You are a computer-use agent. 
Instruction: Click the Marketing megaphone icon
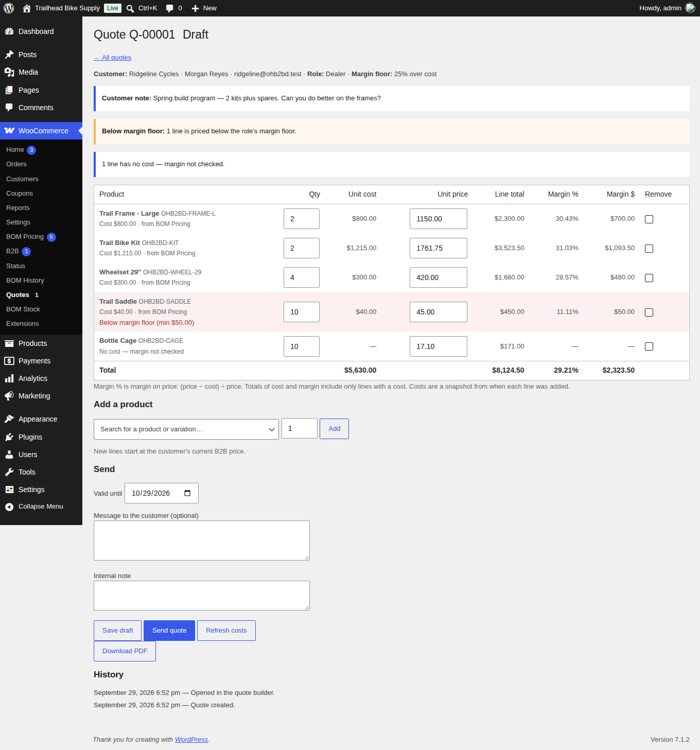tap(9, 396)
